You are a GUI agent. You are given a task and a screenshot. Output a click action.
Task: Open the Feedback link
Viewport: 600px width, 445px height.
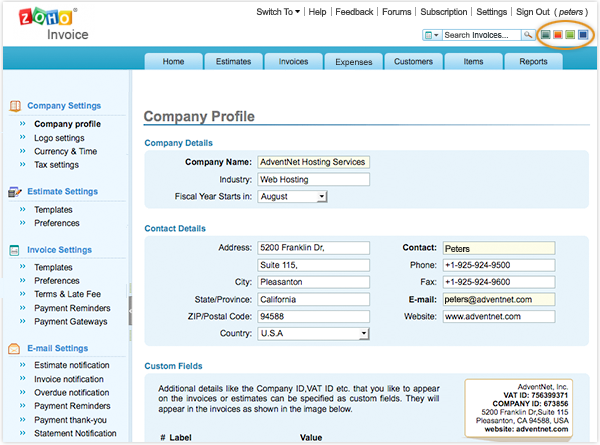354,12
